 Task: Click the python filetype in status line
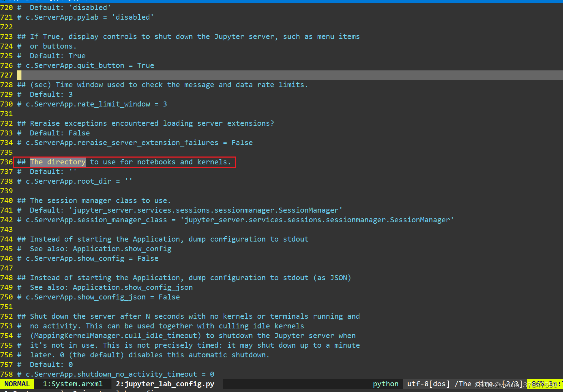385,384
